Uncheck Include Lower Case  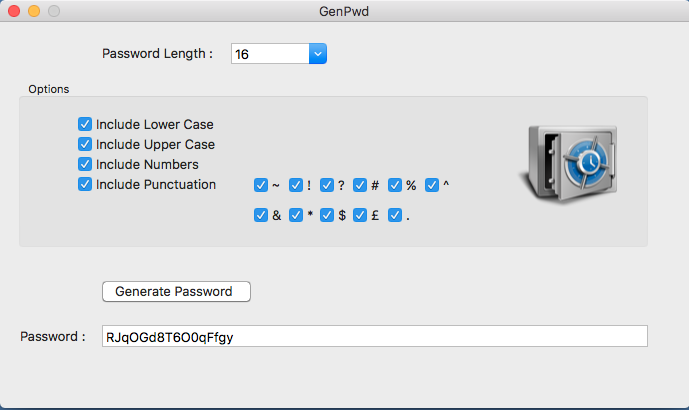[x=85, y=124]
